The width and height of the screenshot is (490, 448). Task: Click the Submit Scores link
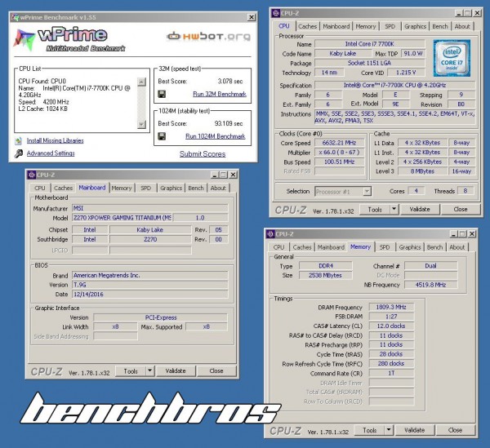point(203,153)
